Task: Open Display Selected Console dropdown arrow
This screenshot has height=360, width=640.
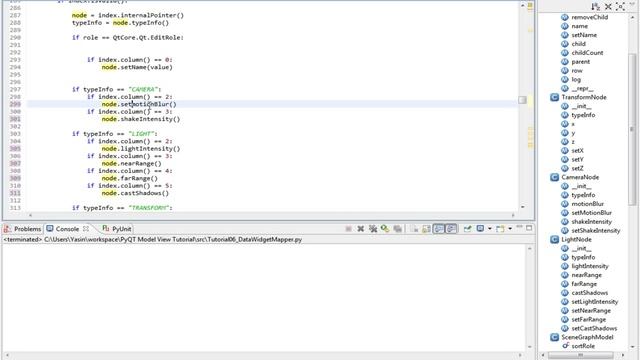Action: coord(490,229)
